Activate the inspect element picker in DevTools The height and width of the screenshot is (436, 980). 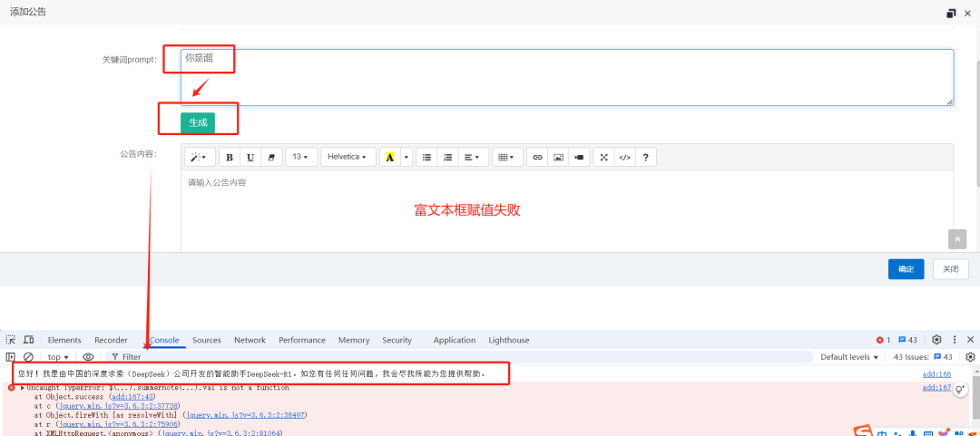click(x=11, y=340)
